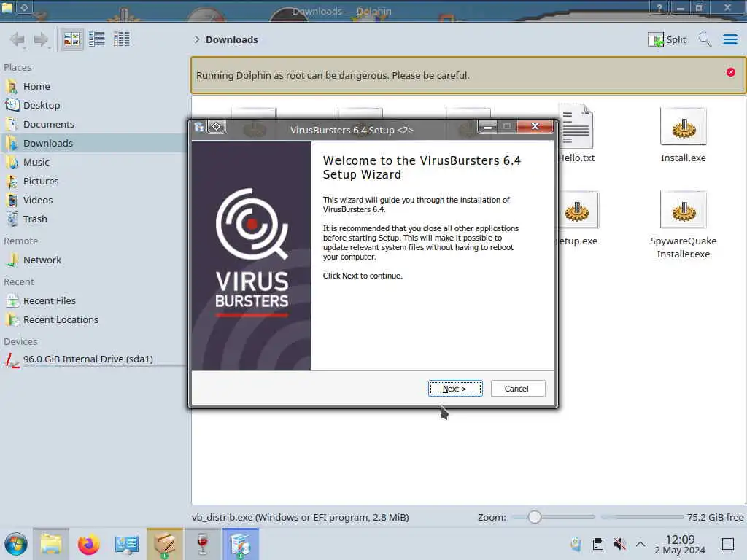Open the setup window's title bar menu icon
This screenshot has height=560, width=747.
click(199, 127)
